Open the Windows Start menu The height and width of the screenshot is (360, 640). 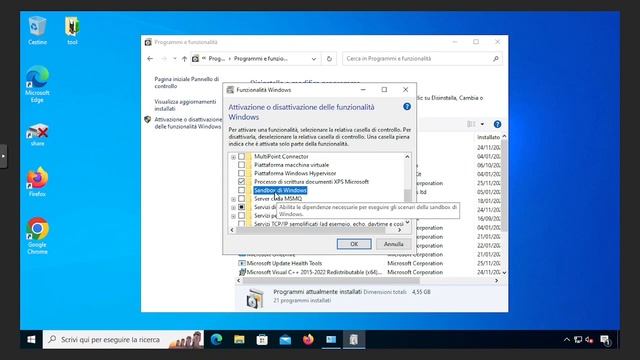click(31, 340)
